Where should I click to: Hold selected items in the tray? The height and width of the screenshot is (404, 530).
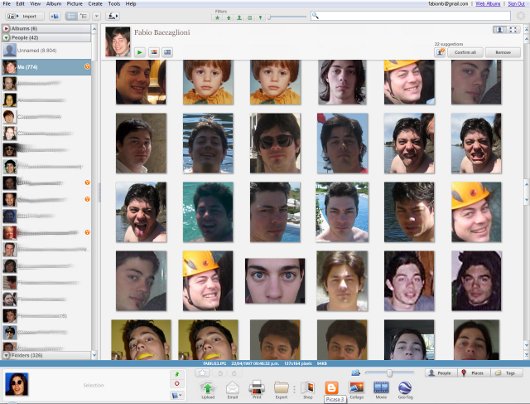177,374
